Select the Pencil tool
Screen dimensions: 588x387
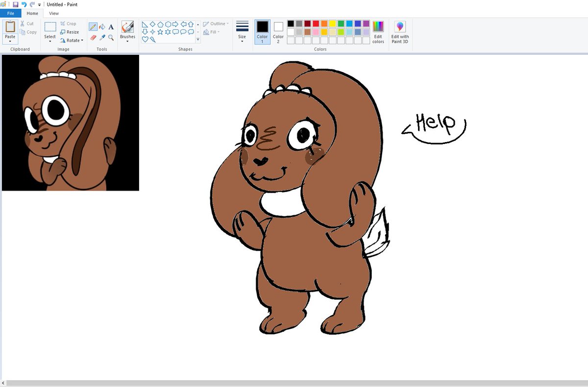click(93, 26)
